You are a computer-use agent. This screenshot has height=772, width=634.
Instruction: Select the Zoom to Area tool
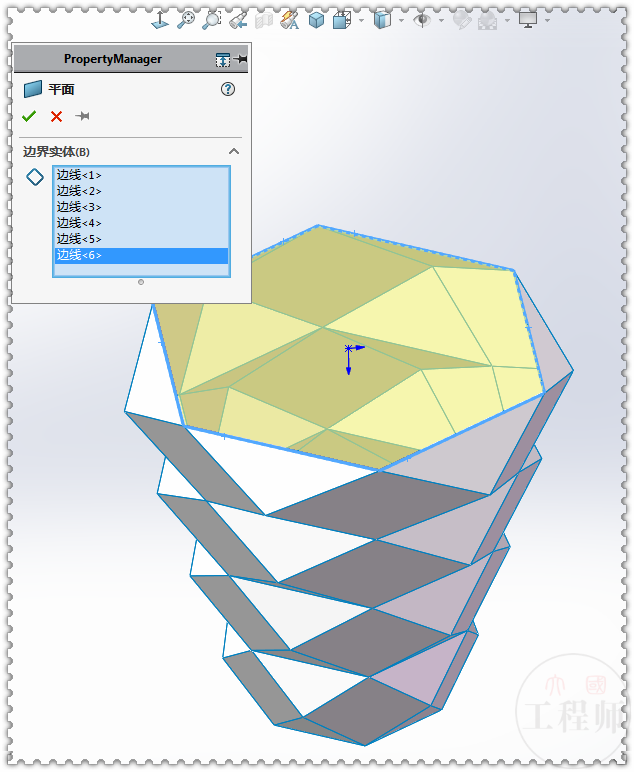coord(212,20)
